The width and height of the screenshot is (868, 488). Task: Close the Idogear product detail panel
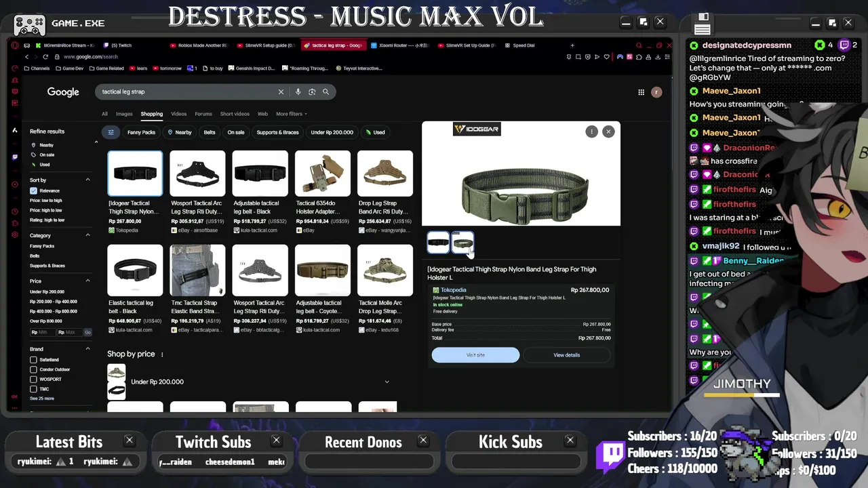608,131
